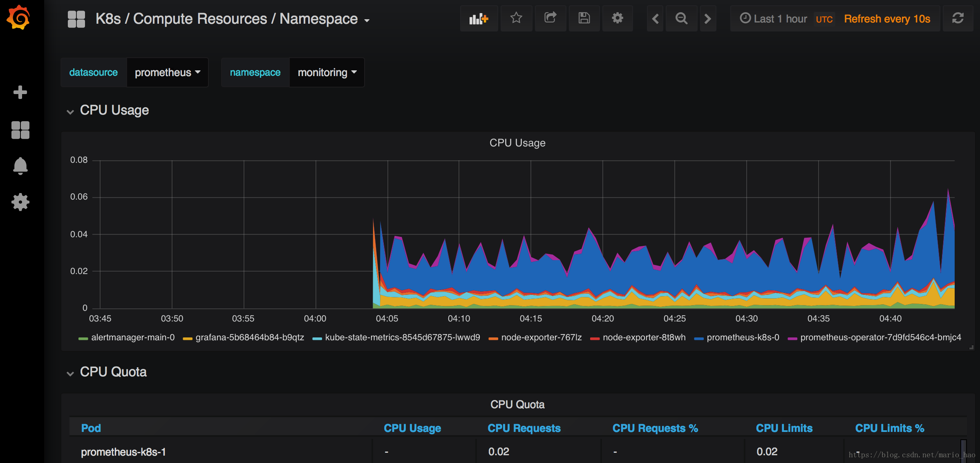Share this dashboard

pyautogui.click(x=550, y=18)
